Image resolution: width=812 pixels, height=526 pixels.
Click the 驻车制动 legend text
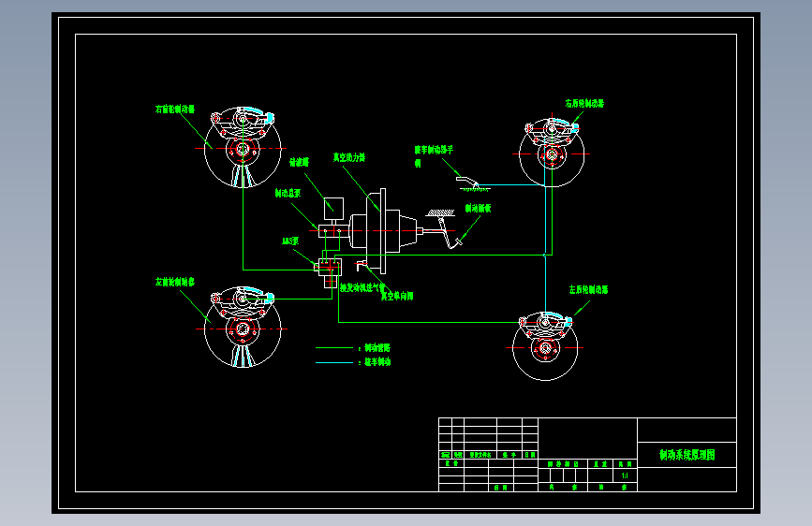(x=377, y=362)
